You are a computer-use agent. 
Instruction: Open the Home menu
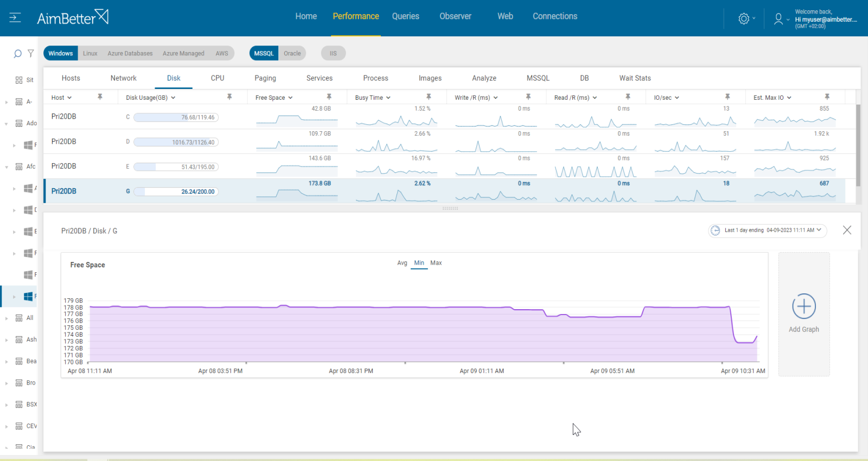click(x=306, y=16)
